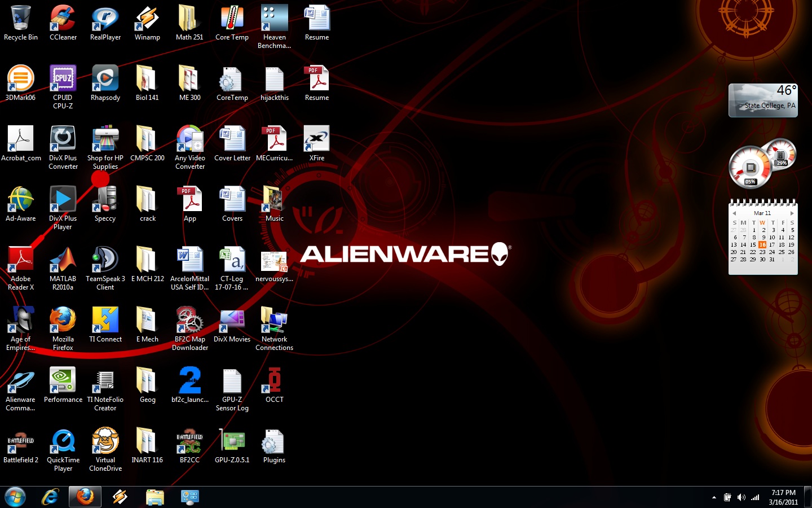This screenshot has width=812, height=508.
Task: Select the Heaven Benchmark shortcut
Action: point(275,27)
